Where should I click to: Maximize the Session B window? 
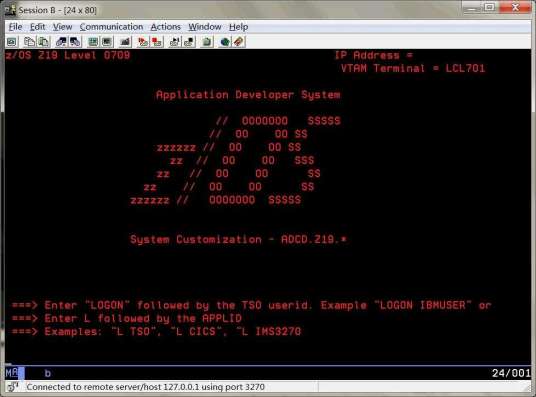coord(490,8)
